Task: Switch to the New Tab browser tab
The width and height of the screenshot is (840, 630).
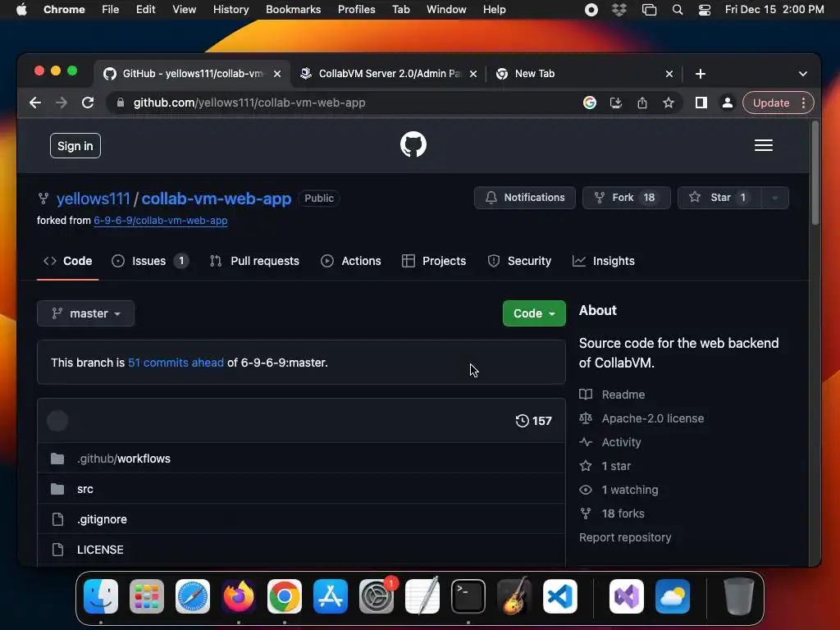Action: [583, 74]
